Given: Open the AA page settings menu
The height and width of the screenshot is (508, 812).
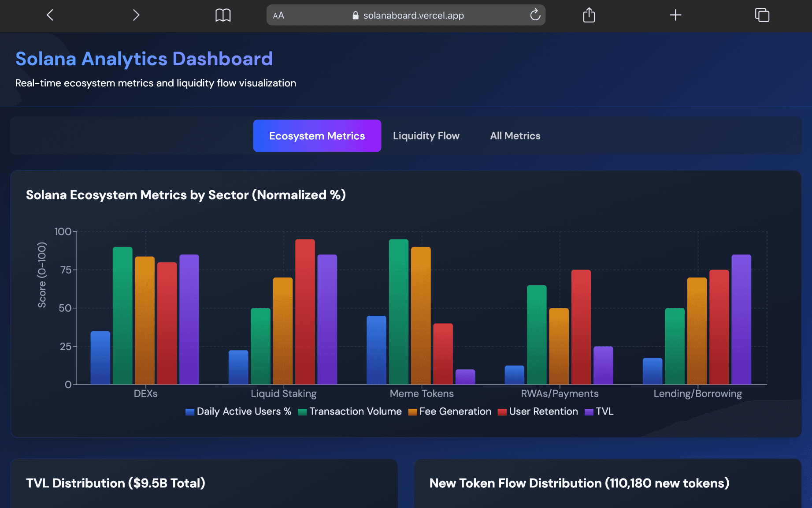Looking at the screenshot, I should tap(278, 15).
